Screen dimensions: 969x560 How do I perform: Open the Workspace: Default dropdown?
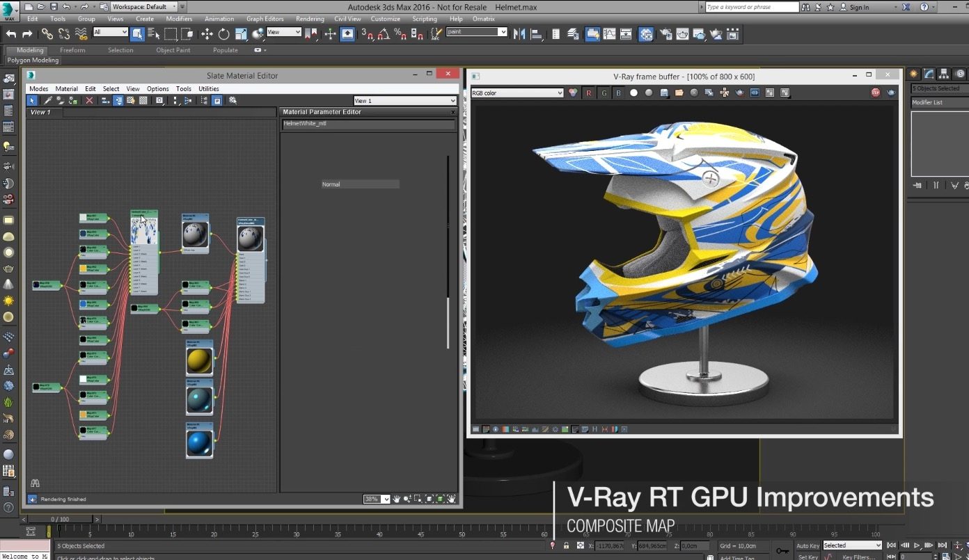143,6
